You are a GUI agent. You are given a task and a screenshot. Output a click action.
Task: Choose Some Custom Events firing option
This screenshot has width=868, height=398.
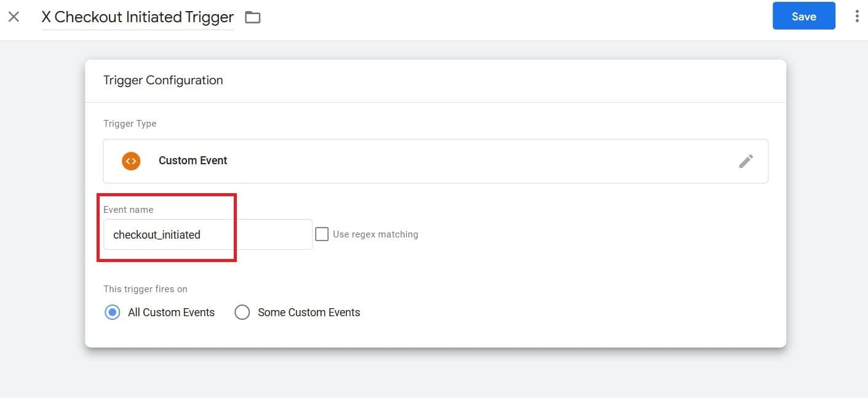[x=242, y=312]
